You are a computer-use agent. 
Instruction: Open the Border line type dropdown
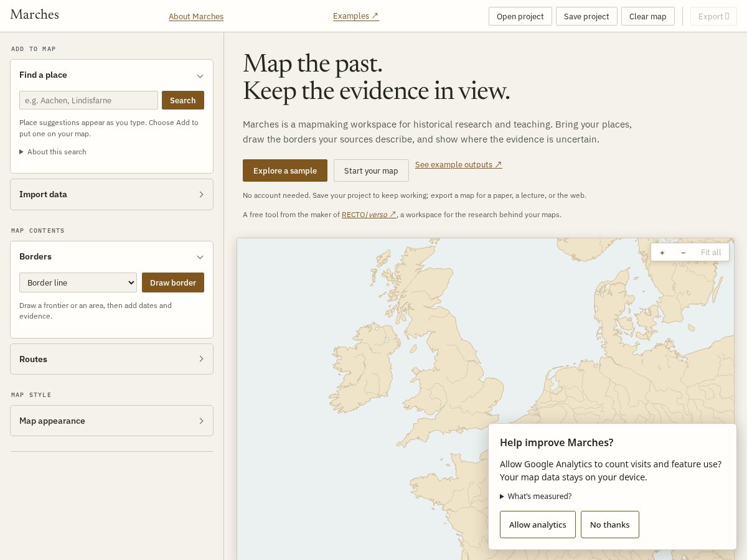pyautogui.click(x=78, y=282)
